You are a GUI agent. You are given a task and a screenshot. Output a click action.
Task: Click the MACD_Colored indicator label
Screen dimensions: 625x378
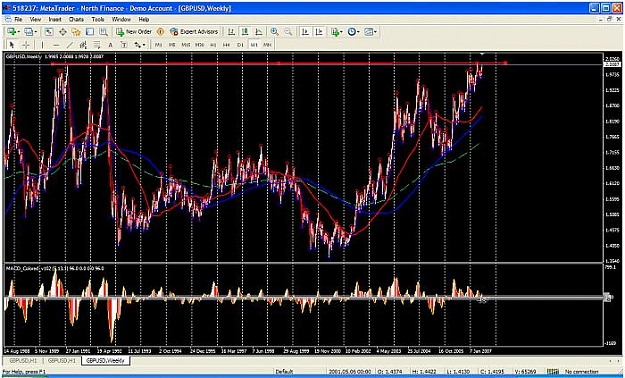click(x=55, y=268)
